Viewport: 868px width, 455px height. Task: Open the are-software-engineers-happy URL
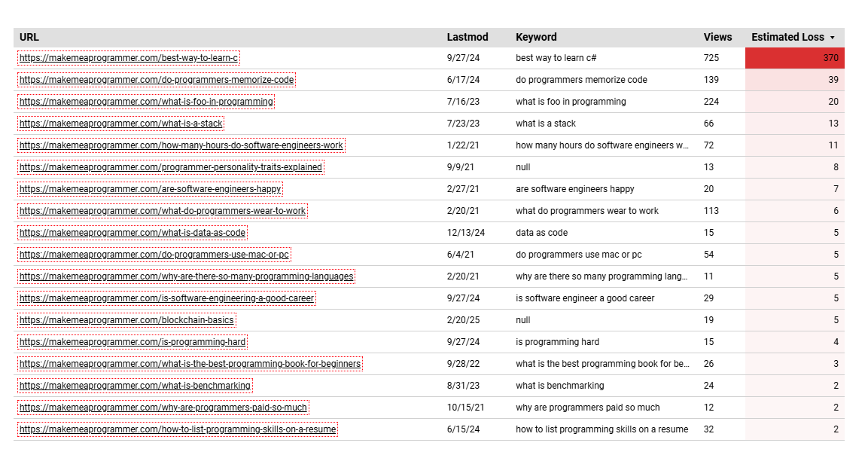click(151, 189)
